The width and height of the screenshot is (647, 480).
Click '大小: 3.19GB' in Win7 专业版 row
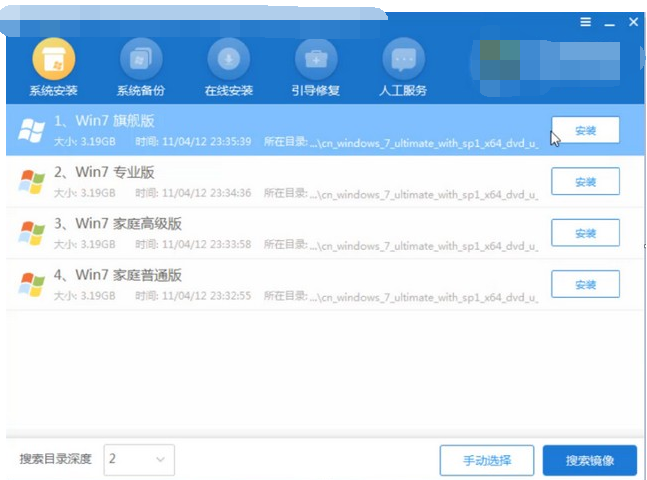(85, 193)
